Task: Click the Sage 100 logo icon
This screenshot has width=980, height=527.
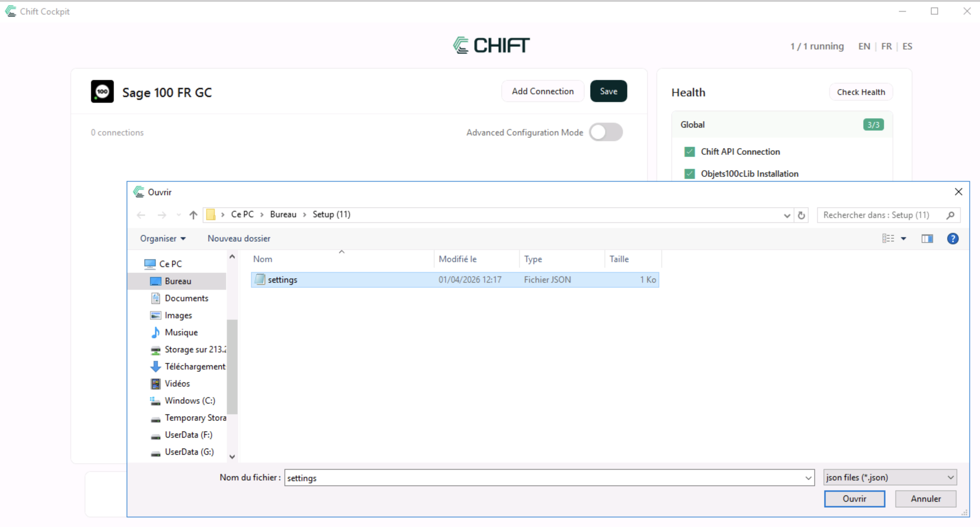Action: (102, 91)
